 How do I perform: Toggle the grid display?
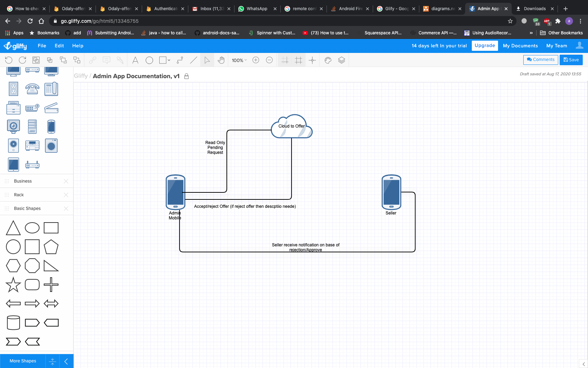(299, 60)
